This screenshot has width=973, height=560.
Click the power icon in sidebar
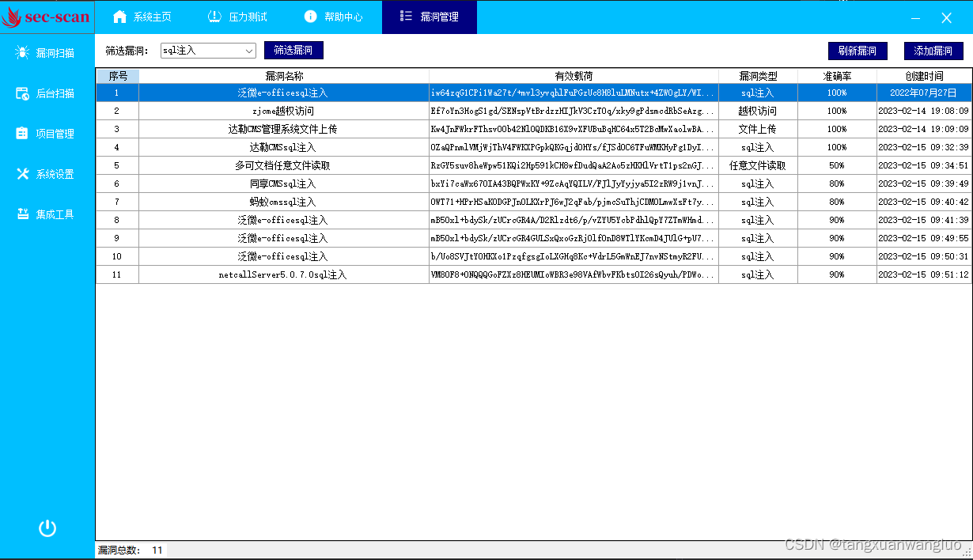47,528
